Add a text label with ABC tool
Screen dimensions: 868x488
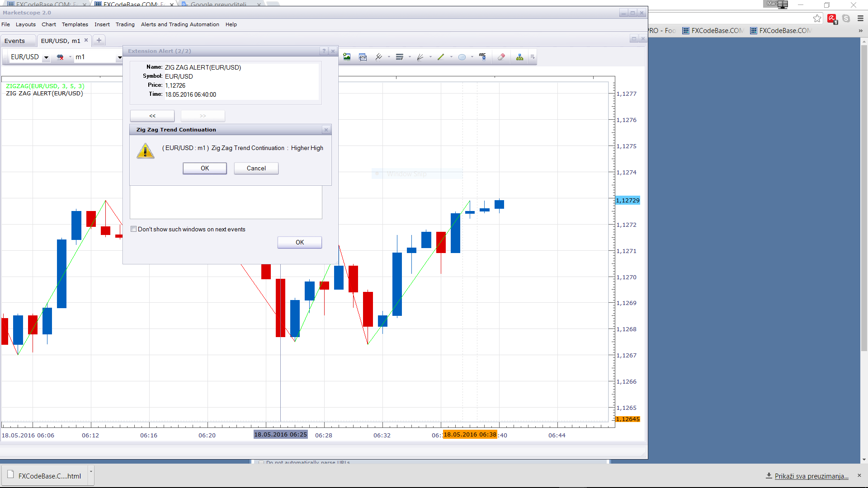[482, 56]
